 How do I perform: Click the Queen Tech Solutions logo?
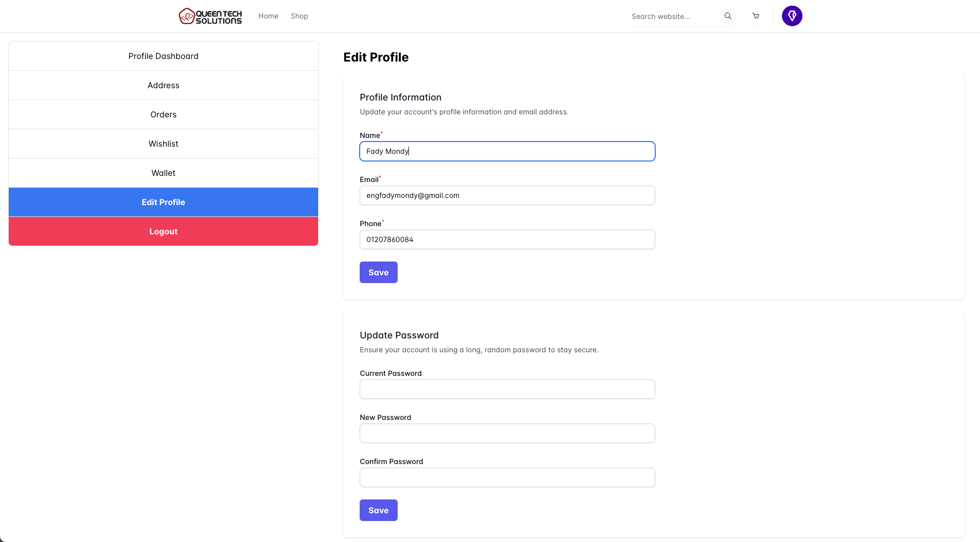pos(210,16)
